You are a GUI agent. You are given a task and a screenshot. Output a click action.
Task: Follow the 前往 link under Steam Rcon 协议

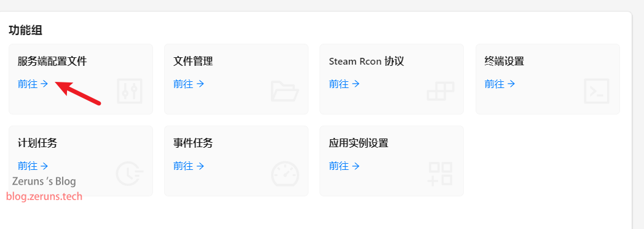click(344, 84)
